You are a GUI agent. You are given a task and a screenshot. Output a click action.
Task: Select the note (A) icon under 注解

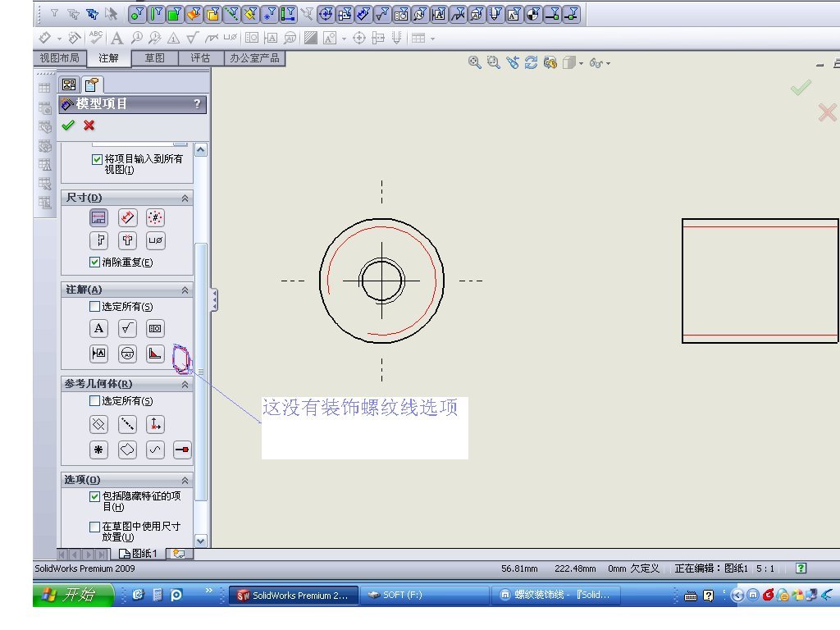tap(98, 328)
